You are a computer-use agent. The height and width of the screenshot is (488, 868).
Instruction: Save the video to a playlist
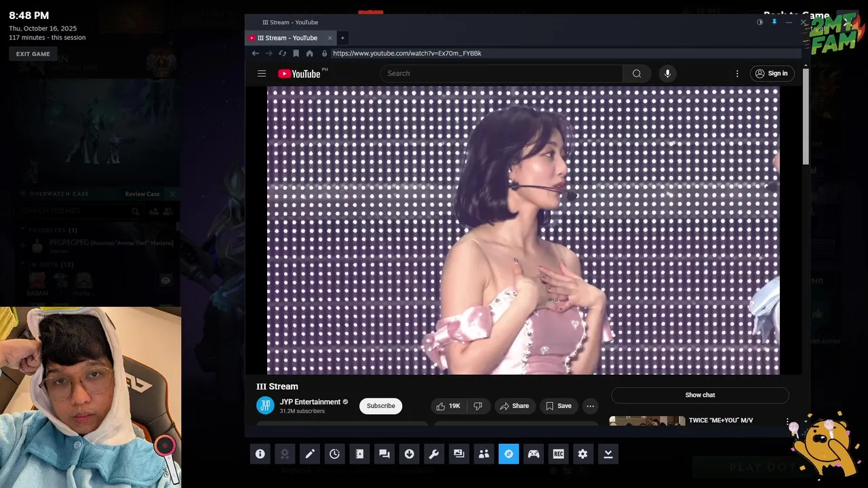559,406
